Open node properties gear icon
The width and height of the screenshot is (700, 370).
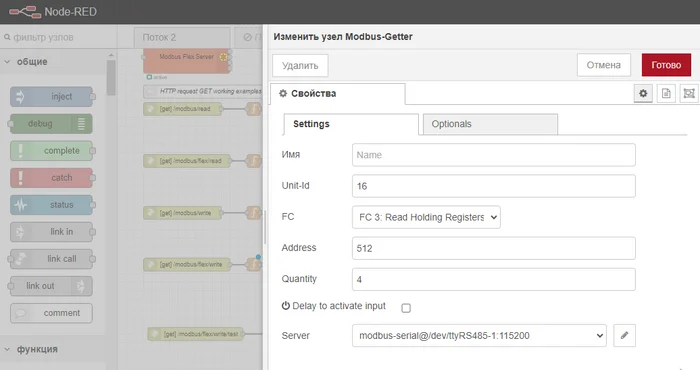point(643,93)
